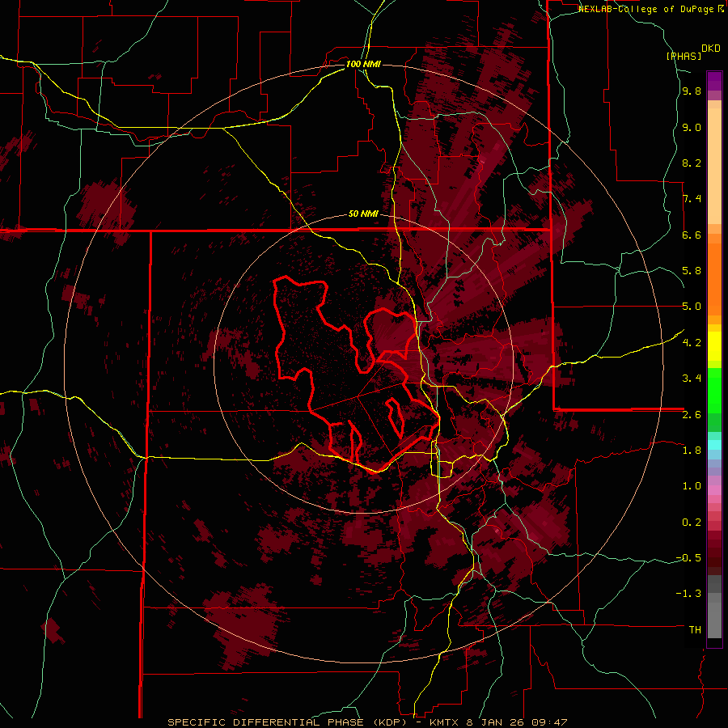The width and height of the screenshot is (728, 728).
Task: Click the -0.5 scale value
Action: 688,558
